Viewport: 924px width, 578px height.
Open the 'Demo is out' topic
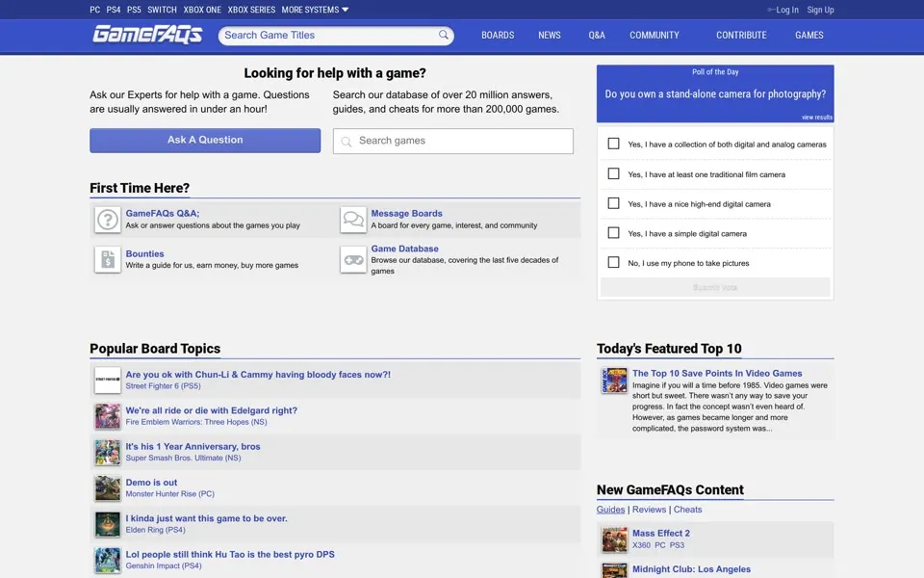point(151,483)
